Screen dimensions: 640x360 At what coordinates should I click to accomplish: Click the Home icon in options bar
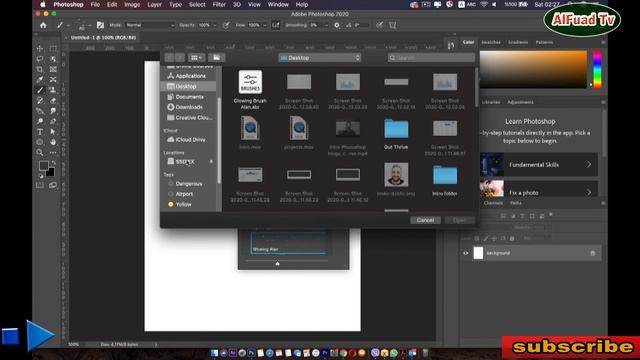43,25
